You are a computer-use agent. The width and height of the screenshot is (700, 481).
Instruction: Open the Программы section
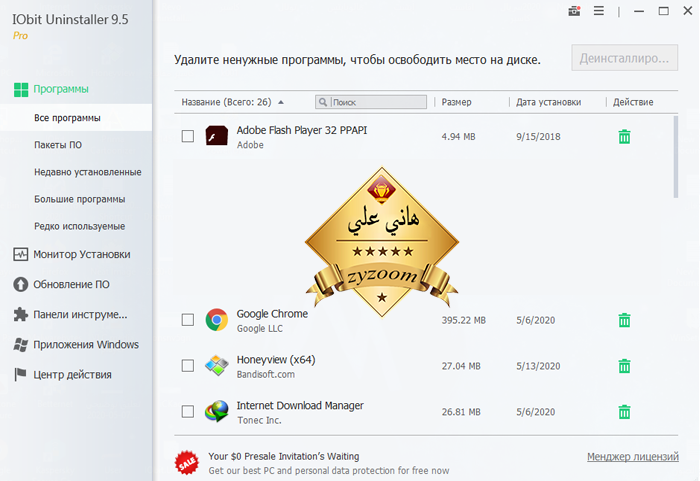pyautogui.click(x=61, y=89)
